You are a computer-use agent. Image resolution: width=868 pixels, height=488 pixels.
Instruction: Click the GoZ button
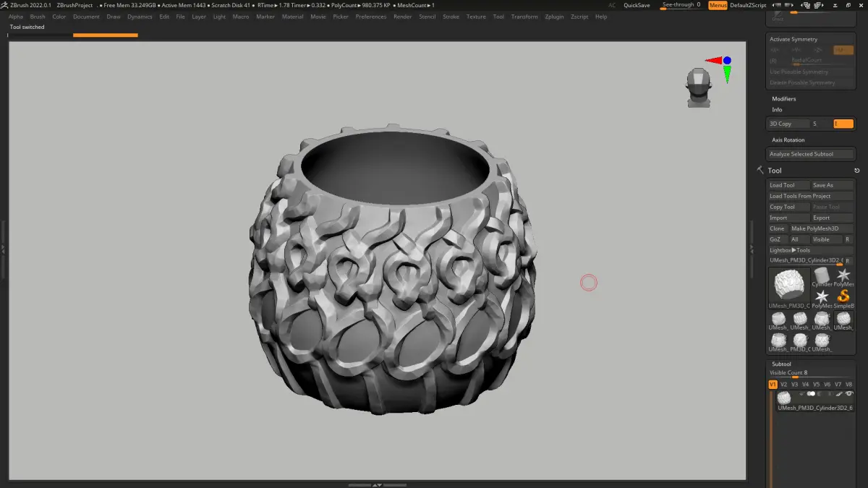tap(778, 239)
